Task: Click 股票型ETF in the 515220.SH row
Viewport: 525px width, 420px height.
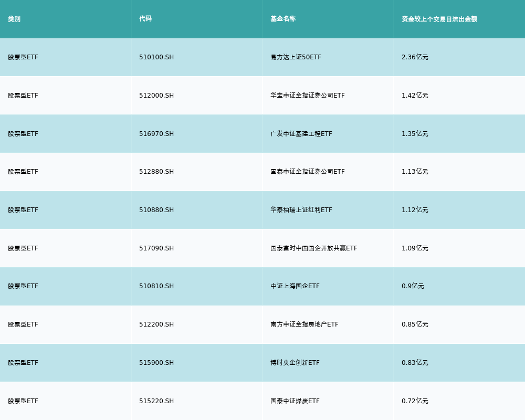Action: (x=23, y=401)
